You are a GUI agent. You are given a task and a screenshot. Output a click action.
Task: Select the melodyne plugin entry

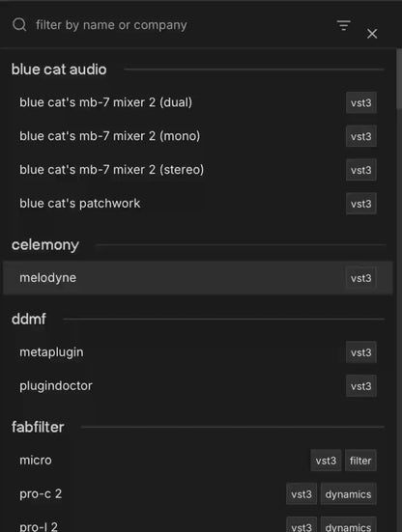197,278
